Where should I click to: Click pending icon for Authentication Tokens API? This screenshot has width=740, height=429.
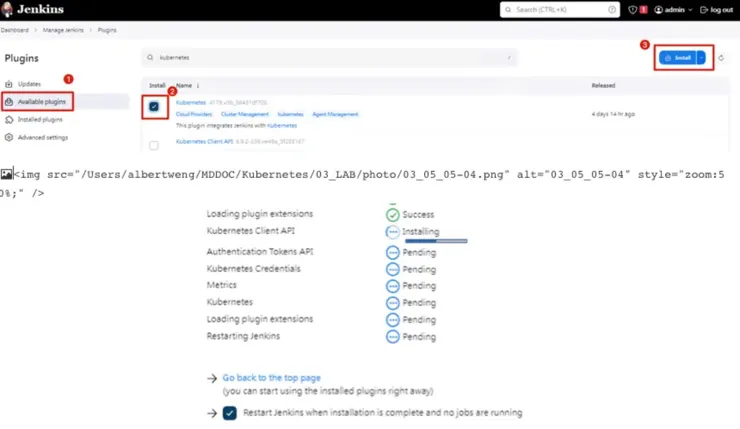[393, 252]
